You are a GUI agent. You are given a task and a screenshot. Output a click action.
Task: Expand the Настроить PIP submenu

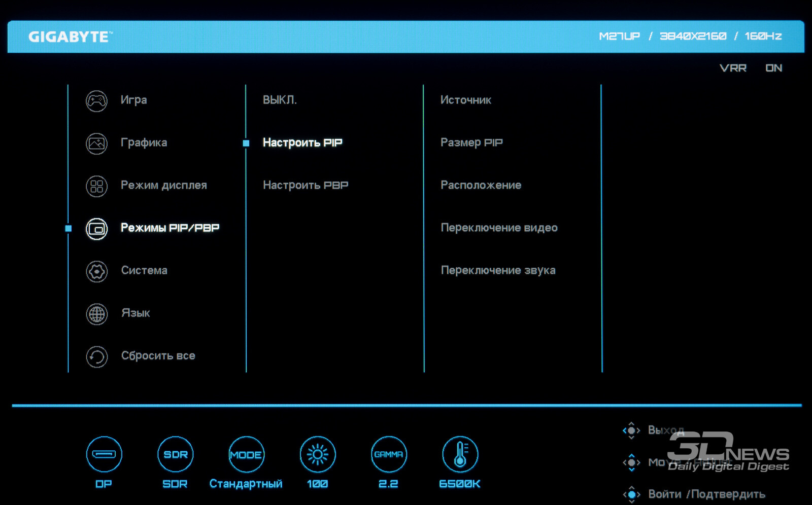pos(302,142)
